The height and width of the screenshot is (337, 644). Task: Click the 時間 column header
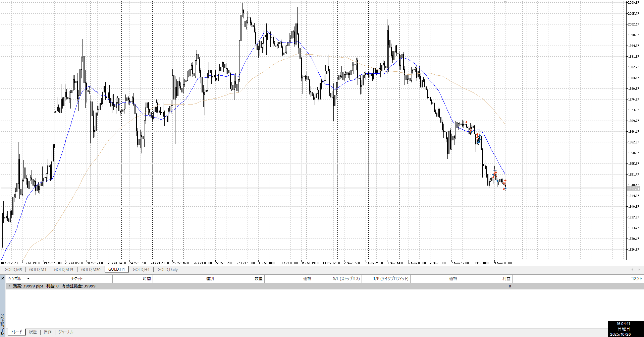coord(147,279)
